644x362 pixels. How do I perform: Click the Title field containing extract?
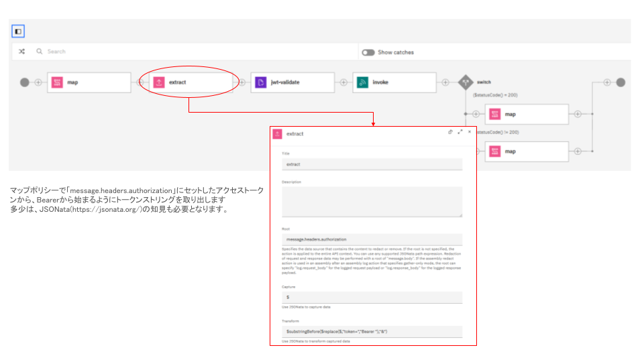click(372, 164)
